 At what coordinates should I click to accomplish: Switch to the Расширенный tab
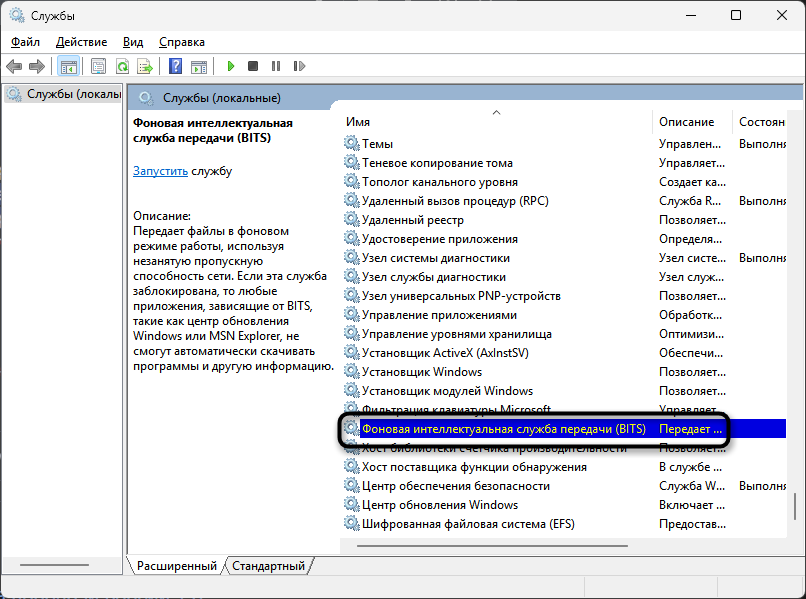click(176, 566)
